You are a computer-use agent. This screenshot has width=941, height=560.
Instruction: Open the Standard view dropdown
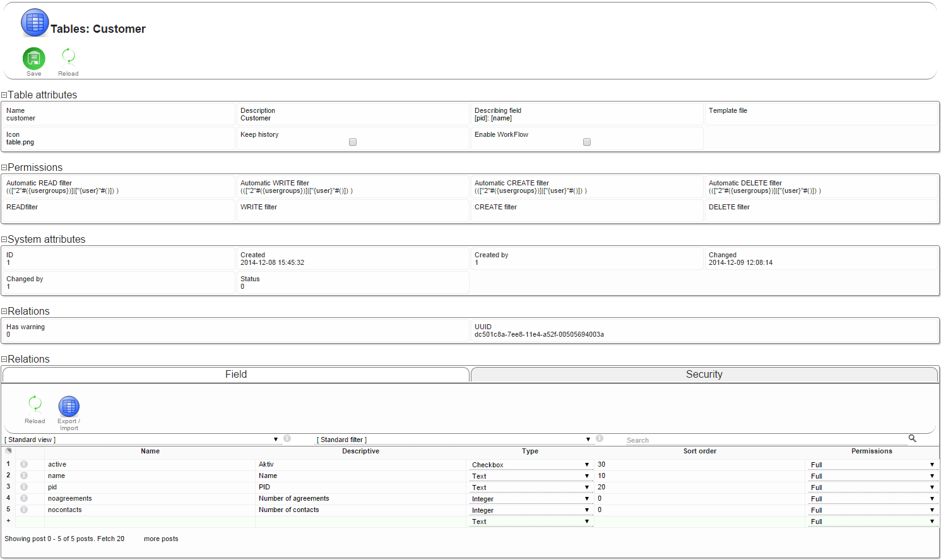coord(142,440)
